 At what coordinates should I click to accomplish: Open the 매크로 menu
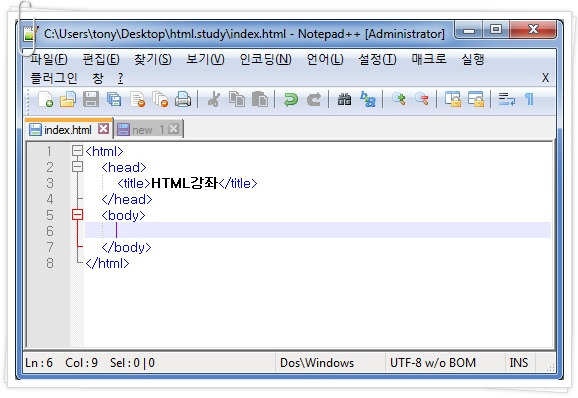tap(429, 59)
